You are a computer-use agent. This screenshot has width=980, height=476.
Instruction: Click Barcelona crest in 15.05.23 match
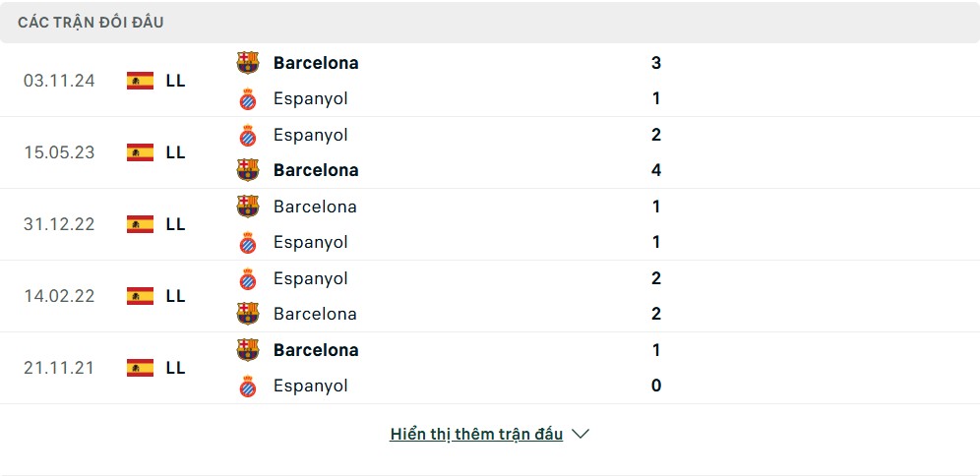tap(248, 170)
